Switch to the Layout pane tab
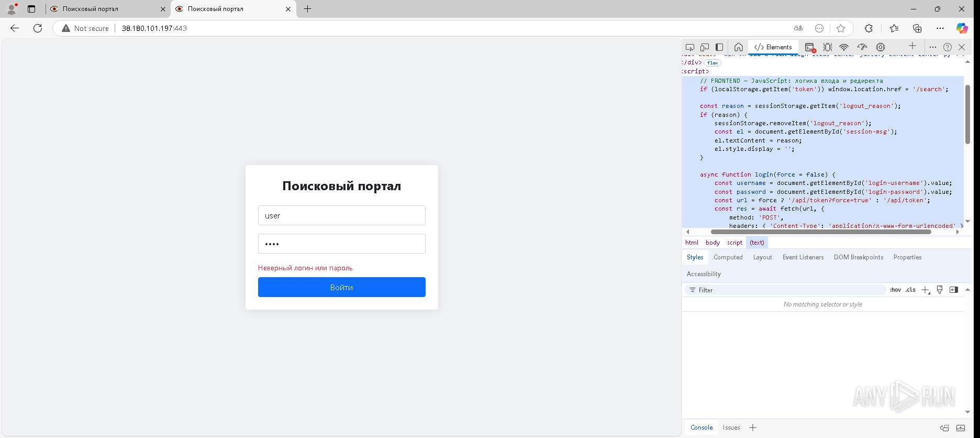980x438 pixels. tap(762, 257)
